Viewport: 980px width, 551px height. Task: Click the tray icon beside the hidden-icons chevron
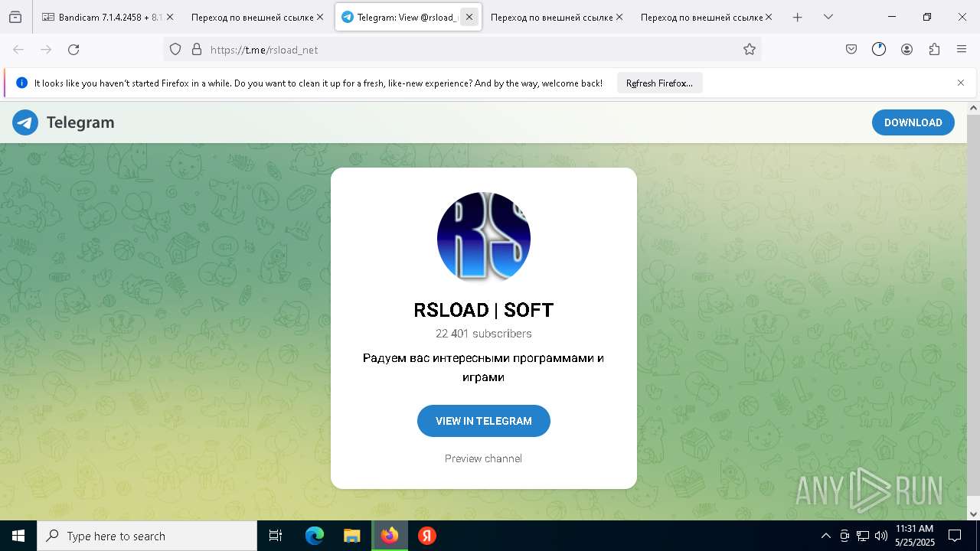click(844, 536)
